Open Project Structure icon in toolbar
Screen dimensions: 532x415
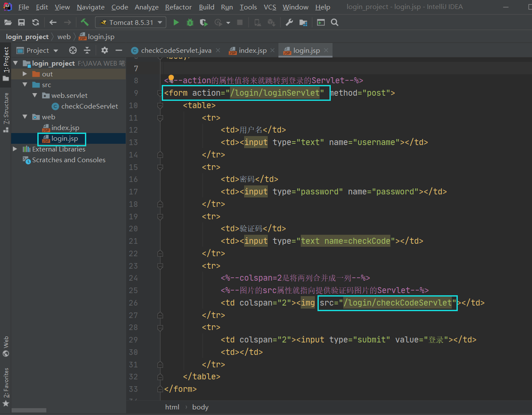coord(303,22)
